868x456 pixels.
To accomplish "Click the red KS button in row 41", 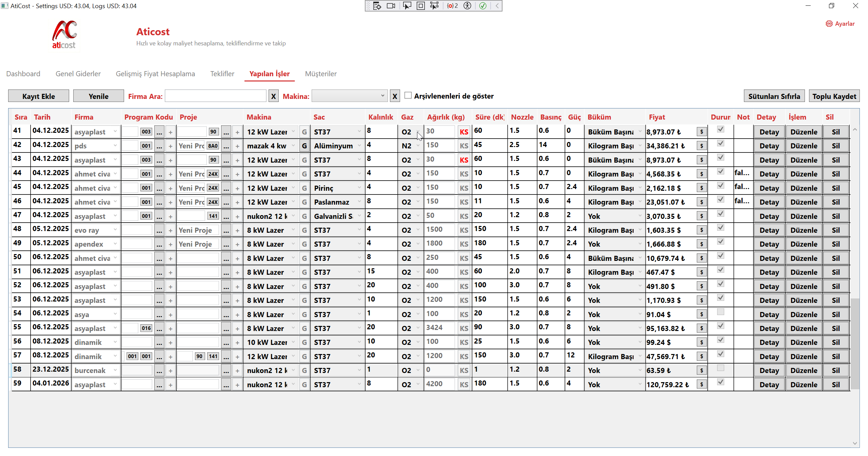I will [x=464, y=132].
